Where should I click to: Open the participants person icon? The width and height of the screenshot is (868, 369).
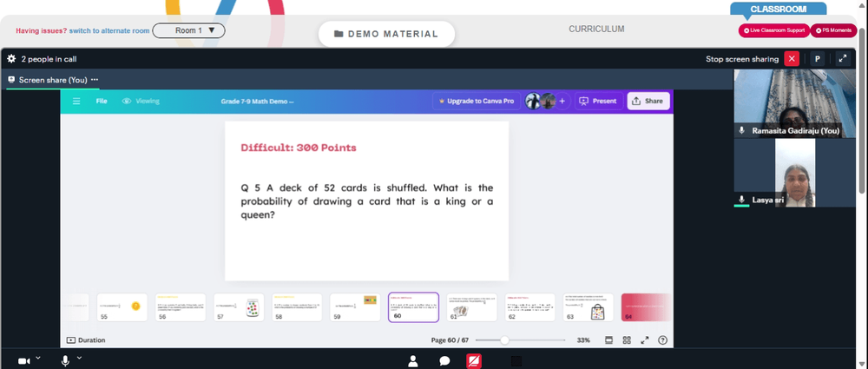[x=412, y=361]
